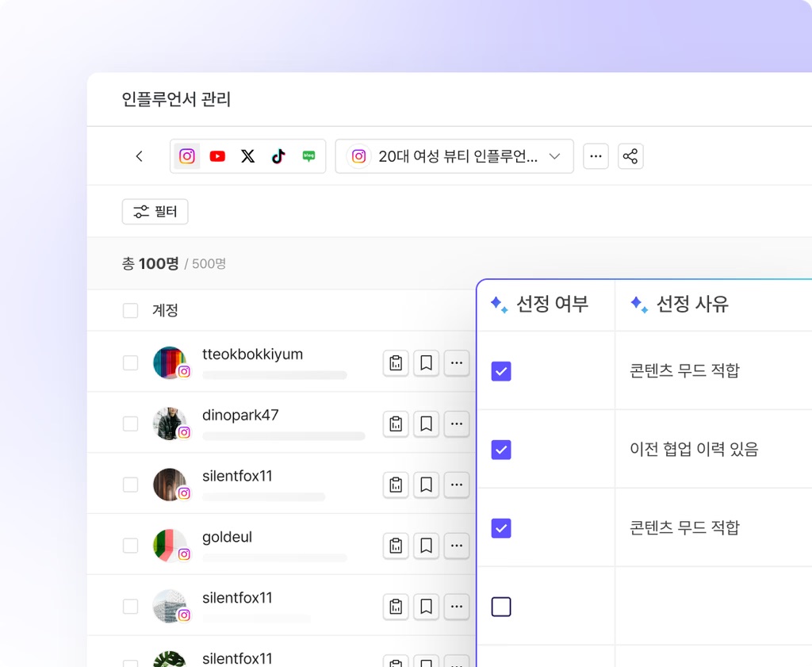Bookmark the goldeul account

426,546
